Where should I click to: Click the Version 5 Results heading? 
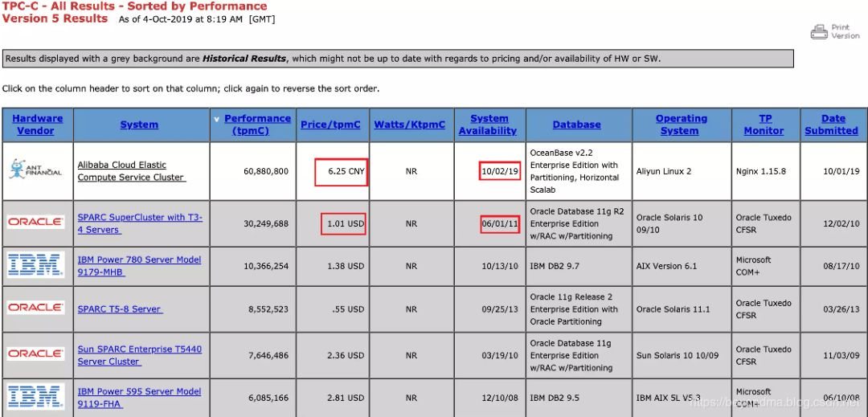pyautogui.click(x=55, y=18)
